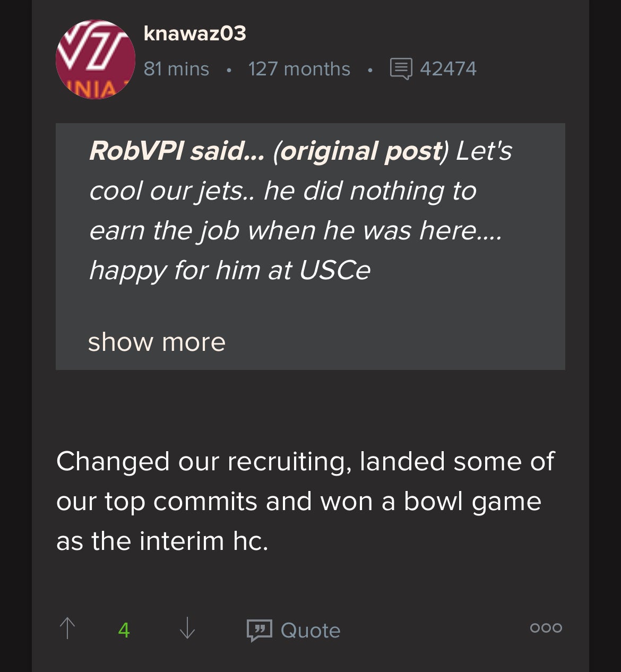Image resolution: width=621 pixels, height=672 pixels.
Task: Downvote the knawaz03 post
Action: 187,628
